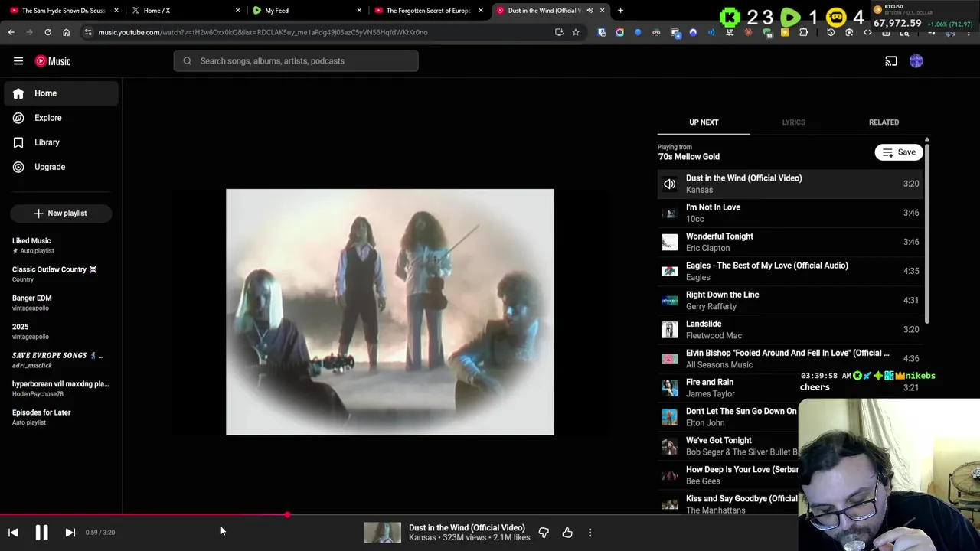Reload the current page
The height and width of the screenshot is (551, 980).
[47, 32]
